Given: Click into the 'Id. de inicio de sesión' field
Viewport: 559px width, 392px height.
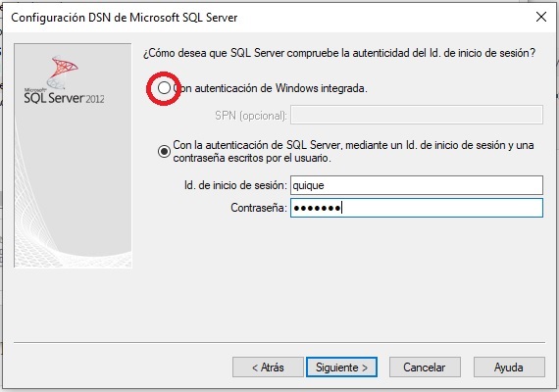Looking at the screenshot, I should pyautogui.click(x=417, y=185).
